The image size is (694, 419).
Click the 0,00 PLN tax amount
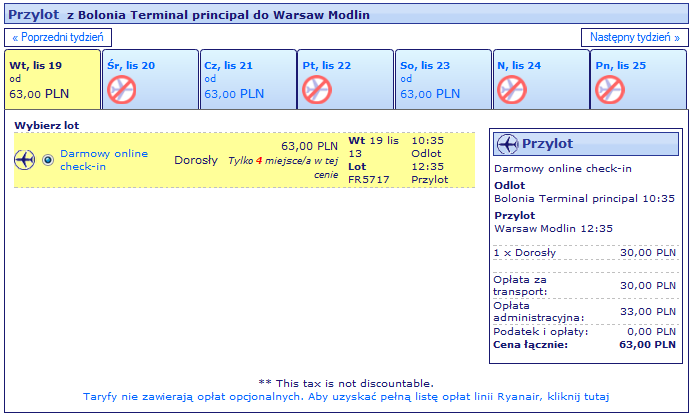coord(652,331)
